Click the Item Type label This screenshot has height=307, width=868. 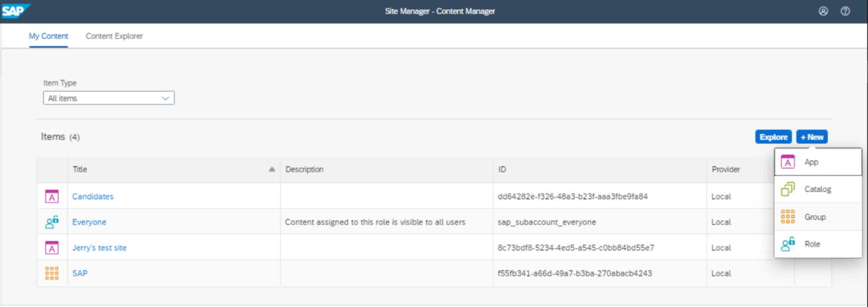pos(59,83)
